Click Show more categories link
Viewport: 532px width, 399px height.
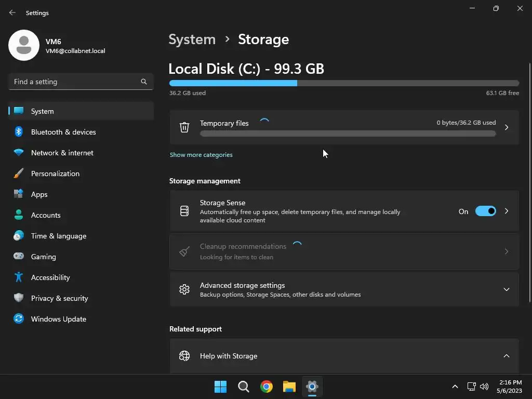point(201,155)
